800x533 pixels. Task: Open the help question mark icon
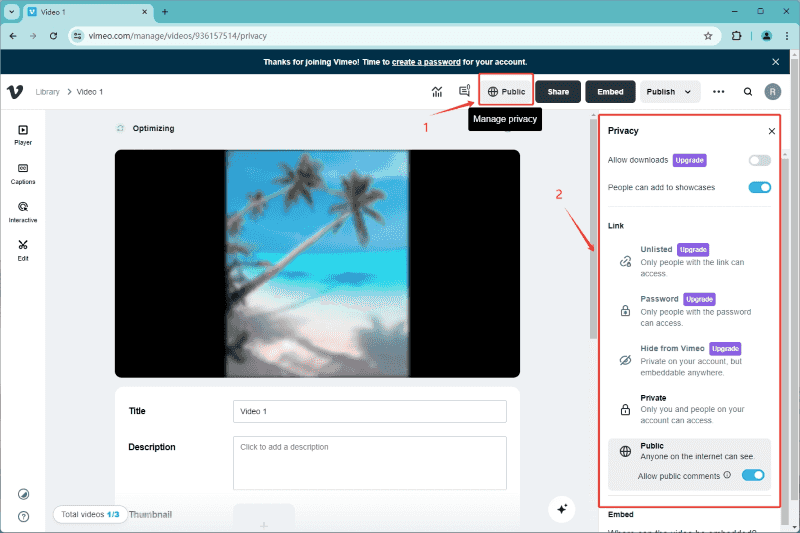click(23, 516)
